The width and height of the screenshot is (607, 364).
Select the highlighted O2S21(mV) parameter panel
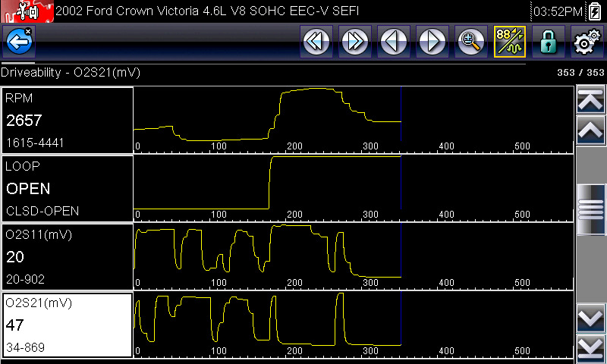coord(68,325)
